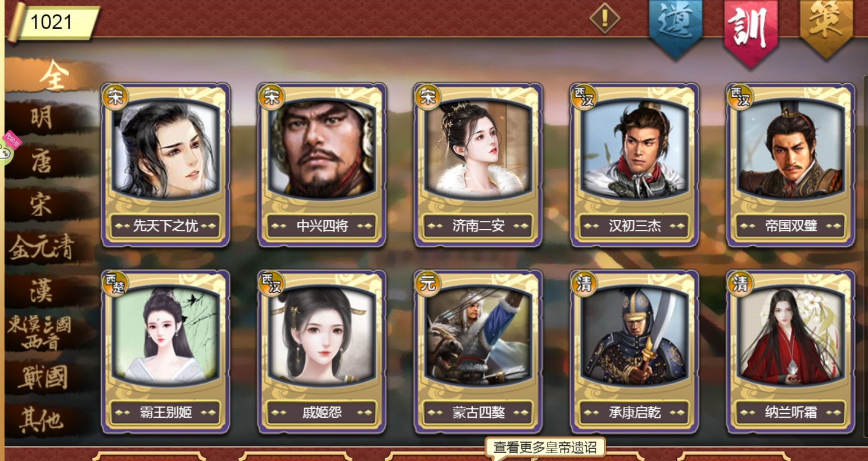Viewport: 868px width, 461px height.
Task: Open the 戰國 category tab
Action: tap(42, 377)
